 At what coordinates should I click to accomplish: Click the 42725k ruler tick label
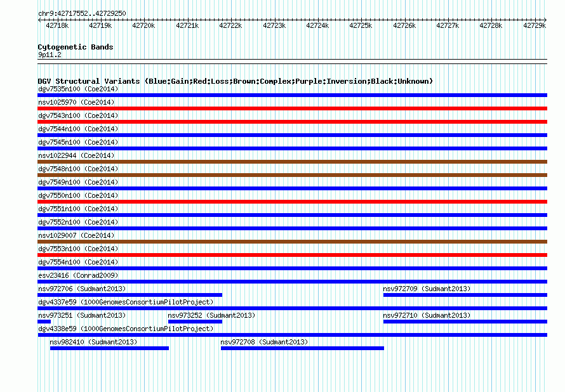click(361, 25)
